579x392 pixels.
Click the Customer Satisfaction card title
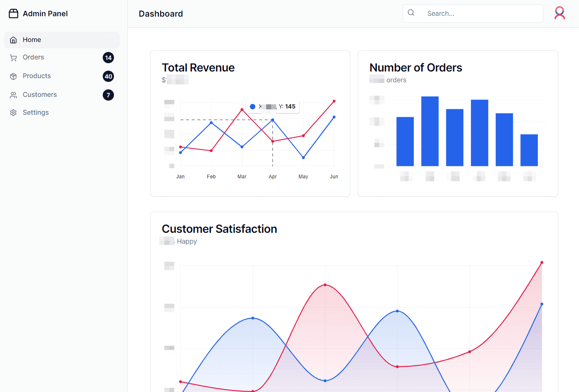pos(219,229)
